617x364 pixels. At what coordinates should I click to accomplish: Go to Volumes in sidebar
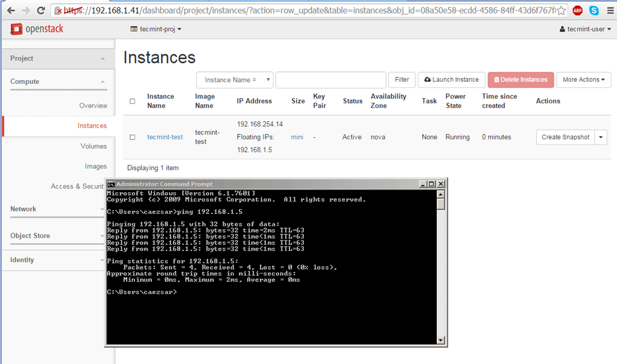click(x=93, y=146)
